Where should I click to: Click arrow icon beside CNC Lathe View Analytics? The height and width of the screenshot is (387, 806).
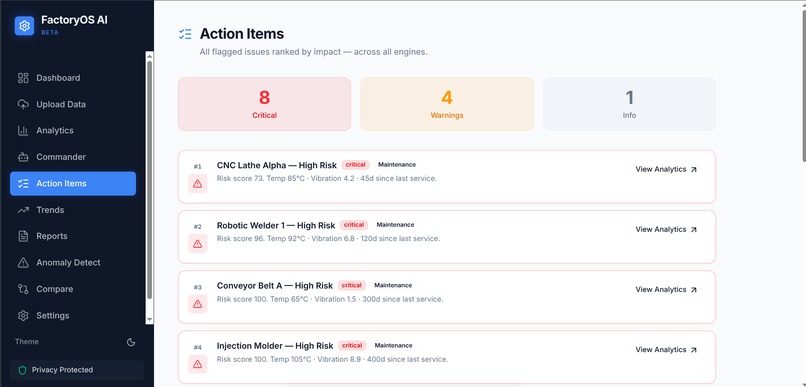[693, 170]
